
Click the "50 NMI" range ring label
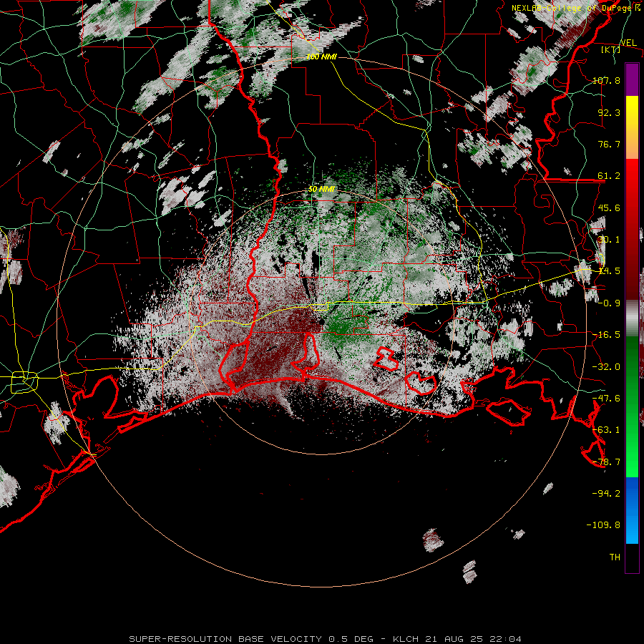click(321, 190)
